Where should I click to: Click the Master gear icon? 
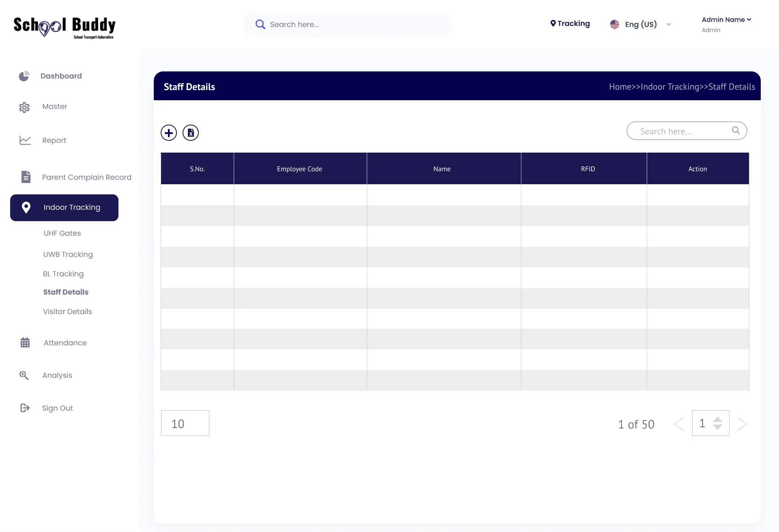[x=24, y=107]
